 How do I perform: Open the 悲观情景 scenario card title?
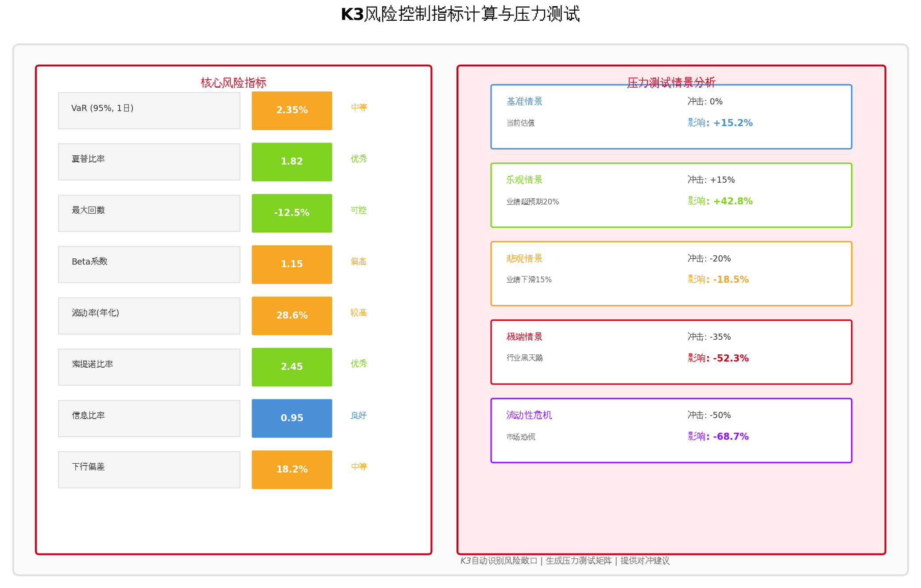pos(524,258)
